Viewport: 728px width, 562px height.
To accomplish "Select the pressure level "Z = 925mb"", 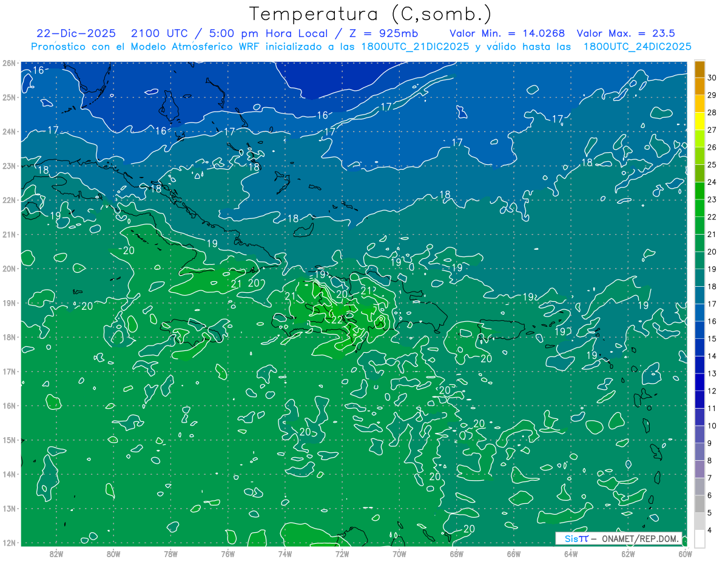I will tap(383, 33).
